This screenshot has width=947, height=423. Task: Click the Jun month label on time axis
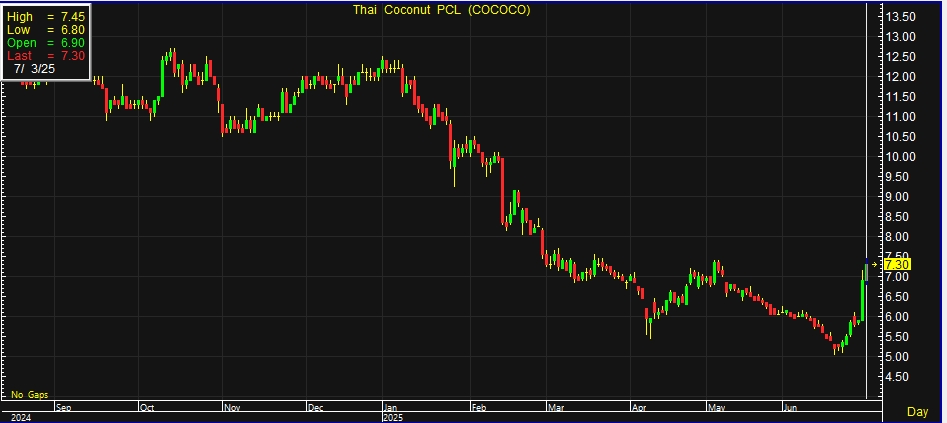(x=791, y=407)
